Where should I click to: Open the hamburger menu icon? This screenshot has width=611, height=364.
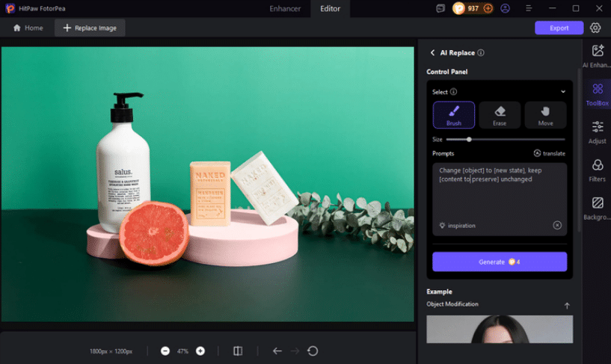(x=529, y=8)
